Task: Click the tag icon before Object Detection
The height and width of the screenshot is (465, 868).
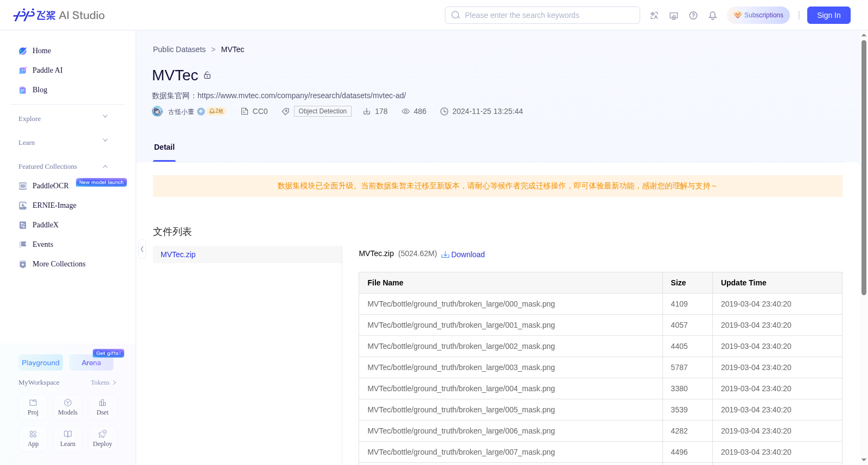Action: click(x=285, y=111)
